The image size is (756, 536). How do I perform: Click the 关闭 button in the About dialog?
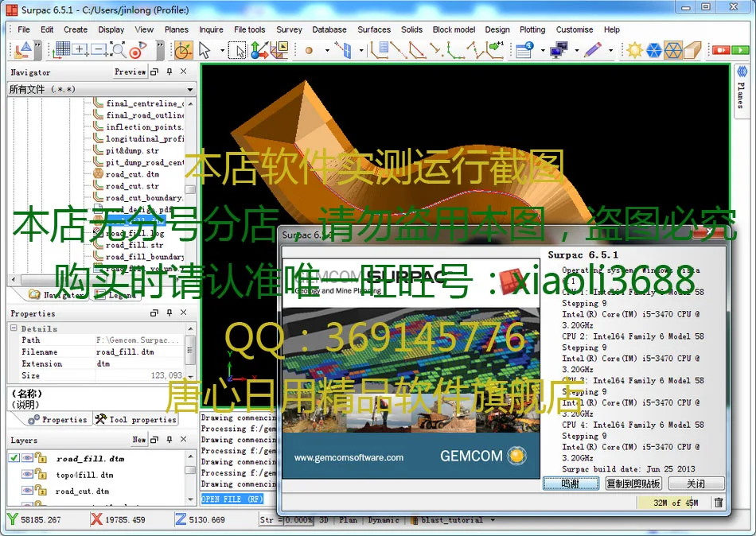[696, 484]
